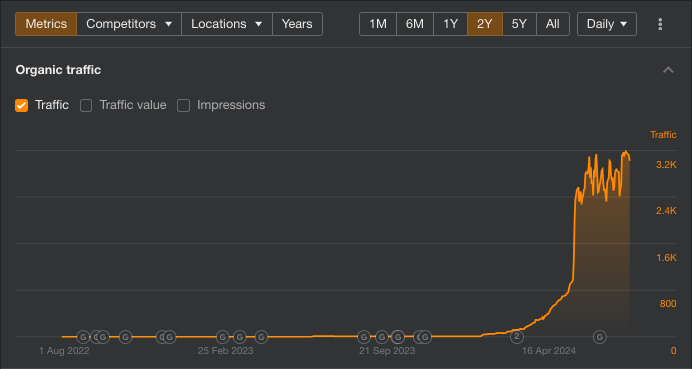Open the Daily granularity dropdown
Viewport: 692px width, 369px height.
click(x=607, y=24)
